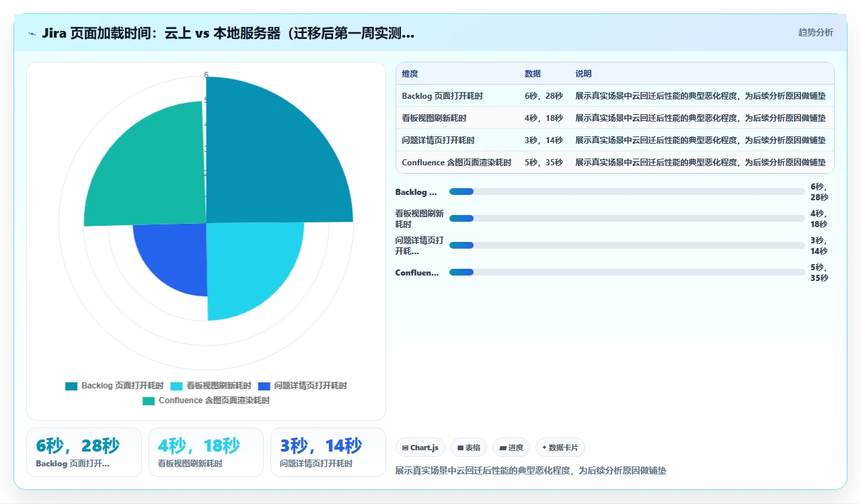Click the table value 3秒，14秒
Viewport: 861px width, 504px height.
coord(544,140)
